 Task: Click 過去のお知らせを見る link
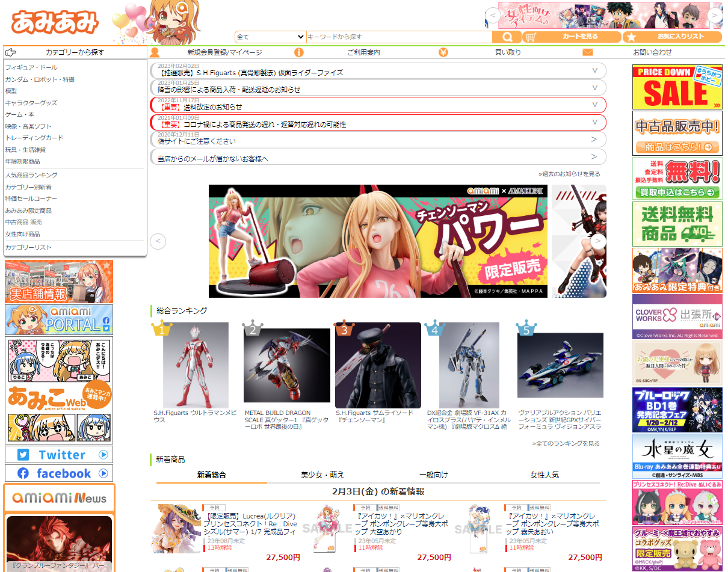tap(569, 174)
